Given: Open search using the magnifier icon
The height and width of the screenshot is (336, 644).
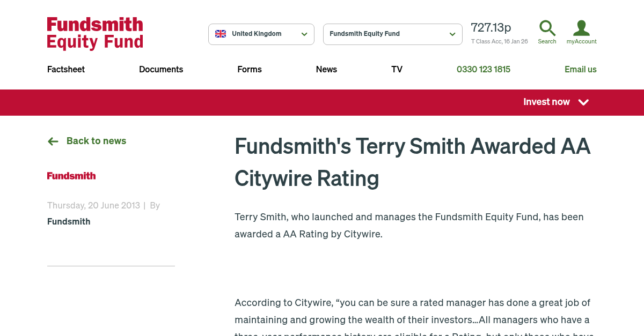Looking at the screenshot, I should pyautogui.click(x=547, y=28).
